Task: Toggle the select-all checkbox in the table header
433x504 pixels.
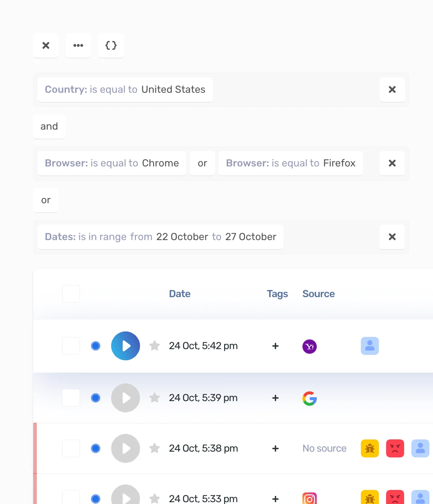Action: (71, 294)
